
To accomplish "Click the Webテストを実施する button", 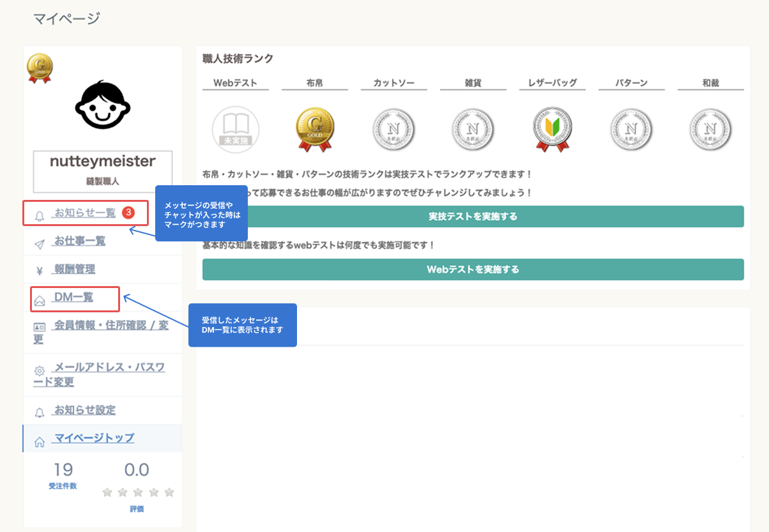I will click(x=473, y=270).
